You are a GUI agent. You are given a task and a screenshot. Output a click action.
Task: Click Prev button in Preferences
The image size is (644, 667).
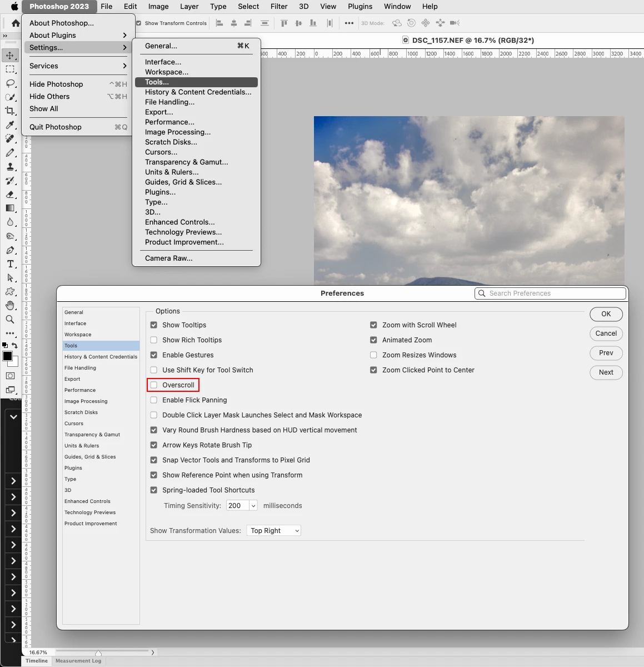[606, 353]
